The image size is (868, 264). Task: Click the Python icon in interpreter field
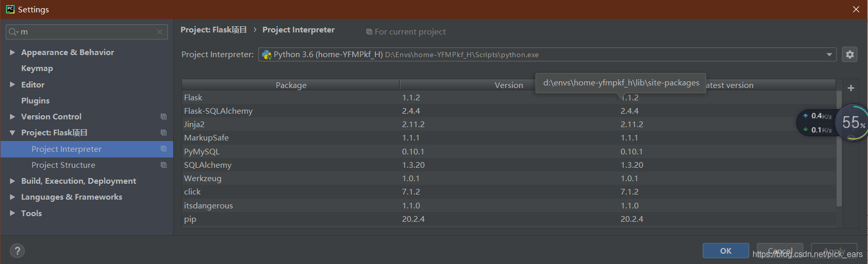(266, 55)
